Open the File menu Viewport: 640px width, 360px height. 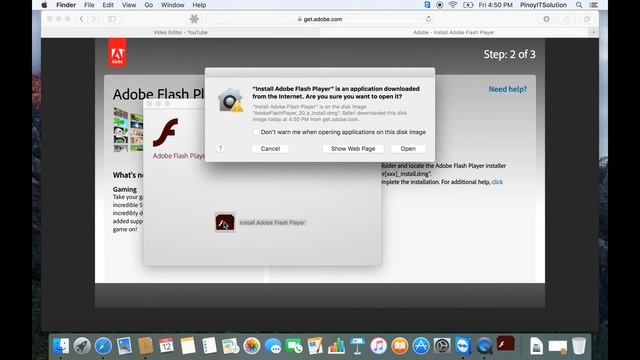click(x=89, y=5)
